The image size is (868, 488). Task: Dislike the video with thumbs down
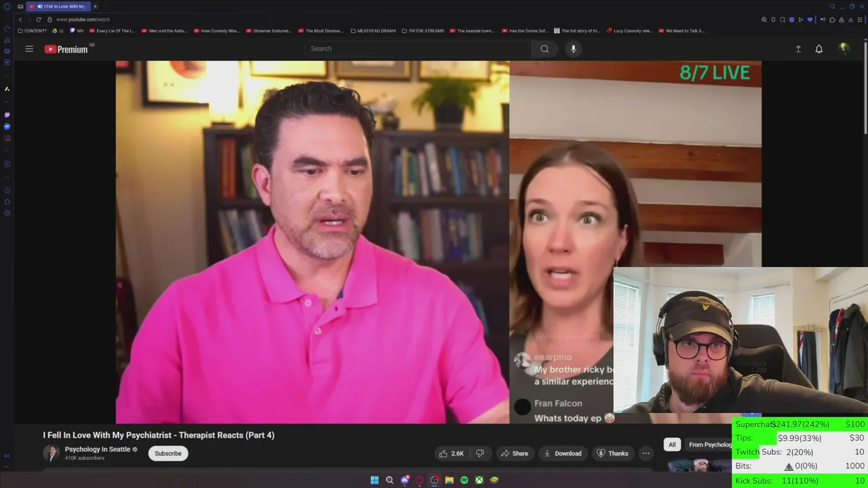pos(480,453)
